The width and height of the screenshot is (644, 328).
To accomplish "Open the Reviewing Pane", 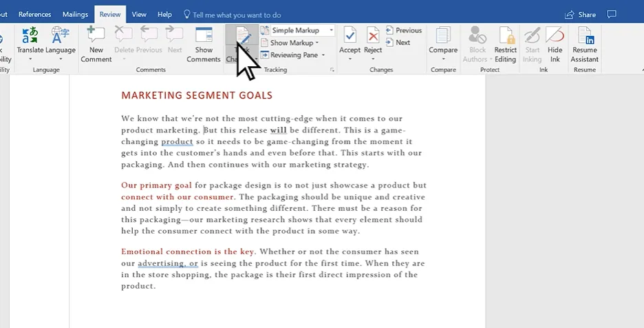I will (x=289, y=54).
